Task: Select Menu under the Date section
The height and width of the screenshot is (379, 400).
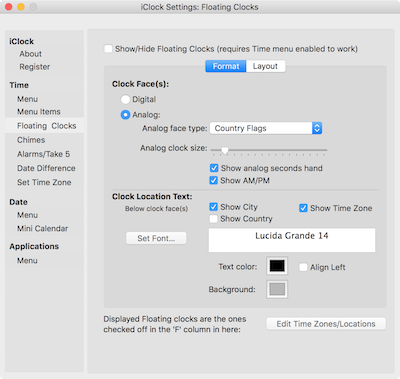Action: (x=27, y=215)
